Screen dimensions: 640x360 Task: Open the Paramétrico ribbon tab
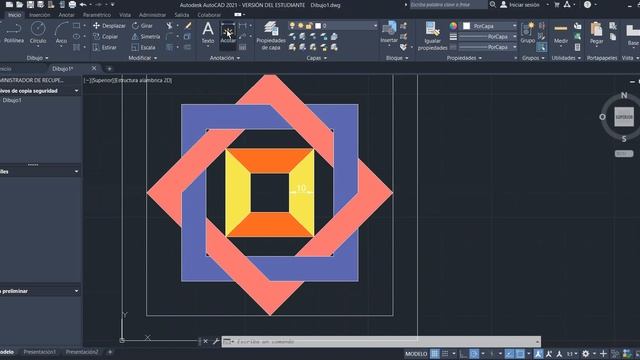pos(97,15)
